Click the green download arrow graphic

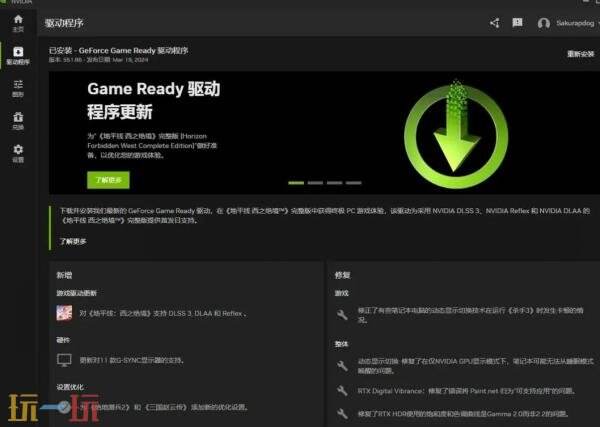coord(456,134)
